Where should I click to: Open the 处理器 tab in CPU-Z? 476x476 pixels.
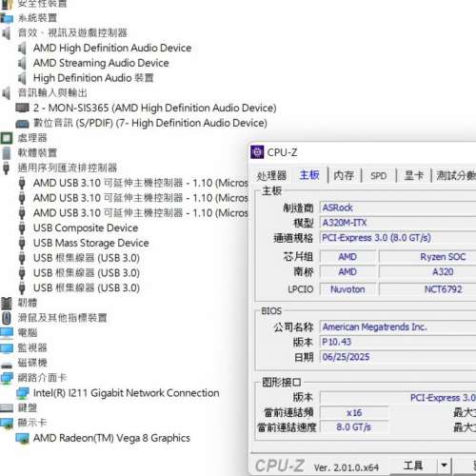tap(271, 175)
